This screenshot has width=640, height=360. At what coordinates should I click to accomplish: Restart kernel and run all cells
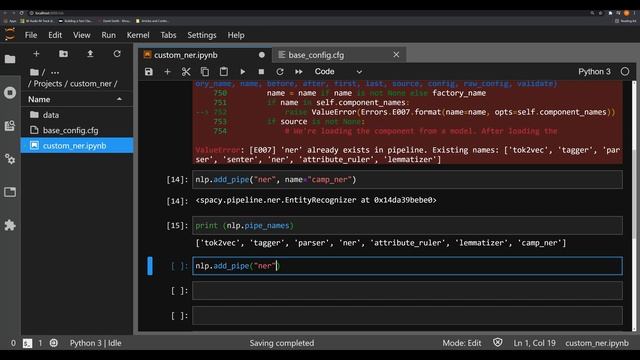tap(299, 72)
